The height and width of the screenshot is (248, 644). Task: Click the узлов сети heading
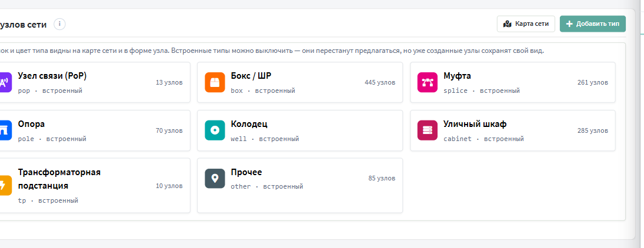pyautogui.click(x=24, y=25)
